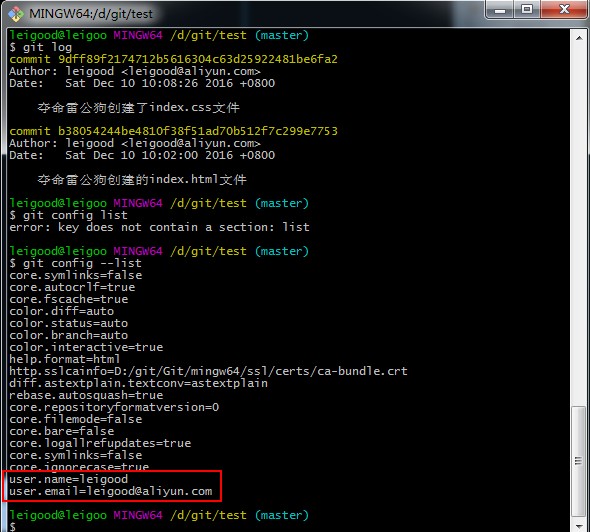Viewport: 590px width, 532px height.
Task: Click the commit message mentioning index.html
Action: pos(141,179)
